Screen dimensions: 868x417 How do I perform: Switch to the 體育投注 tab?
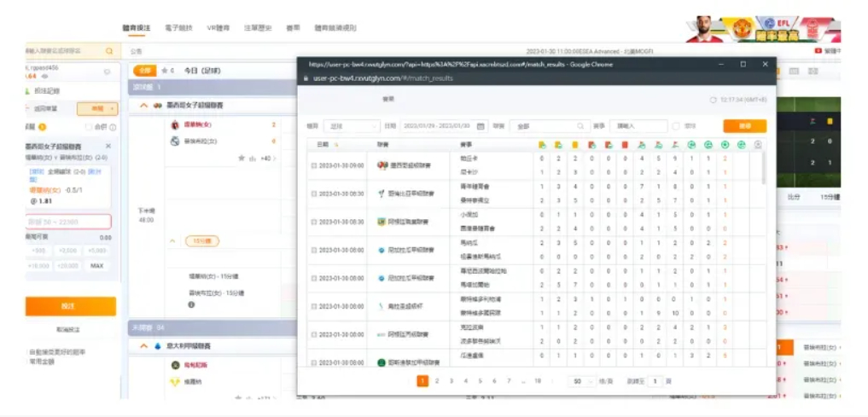click(137, 28)
